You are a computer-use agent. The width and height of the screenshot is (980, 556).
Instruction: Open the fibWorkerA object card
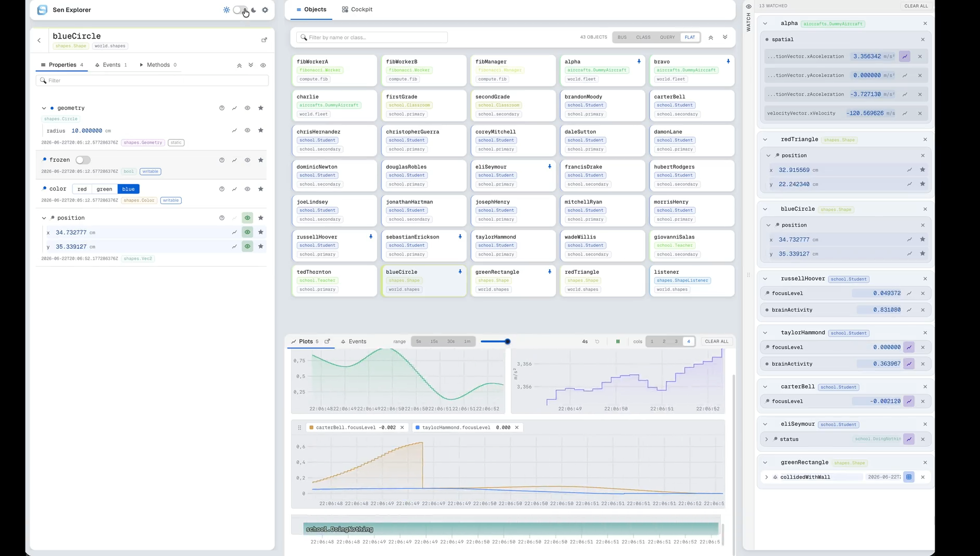334,70
